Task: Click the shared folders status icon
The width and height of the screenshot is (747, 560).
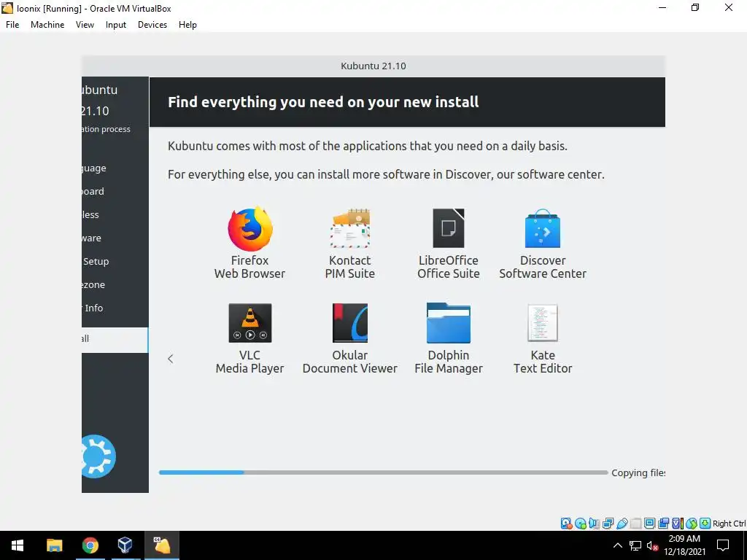Action: [x=635, y=524]
